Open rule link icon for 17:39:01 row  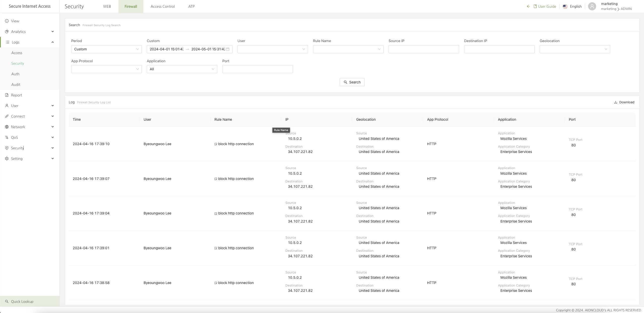point(216,248)
